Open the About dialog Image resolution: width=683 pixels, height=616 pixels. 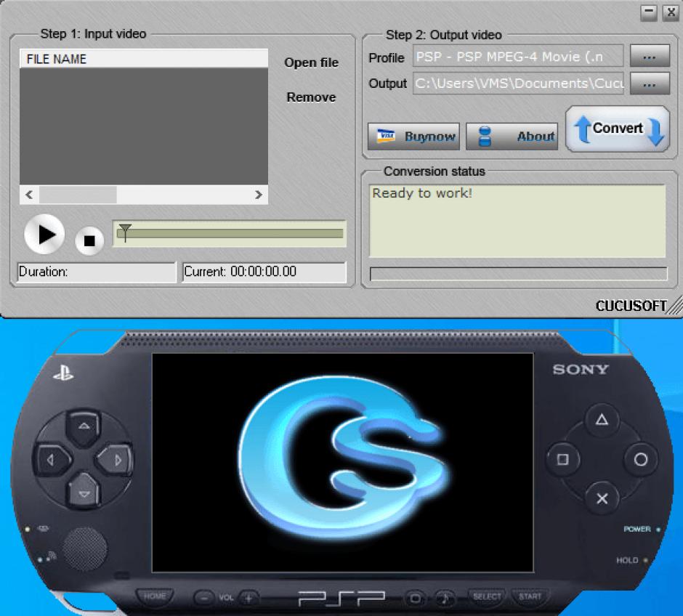click(x=512, y=137)
